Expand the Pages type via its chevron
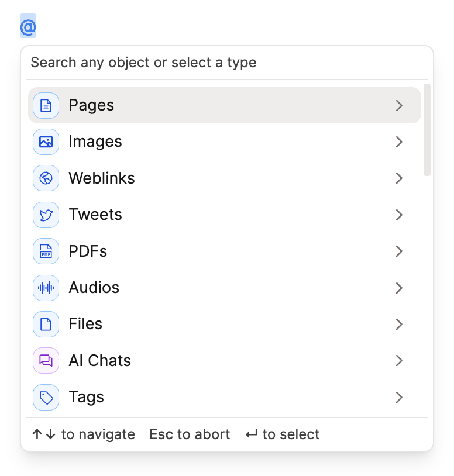This screenshot has width=454, height=476. pos(400,106)
